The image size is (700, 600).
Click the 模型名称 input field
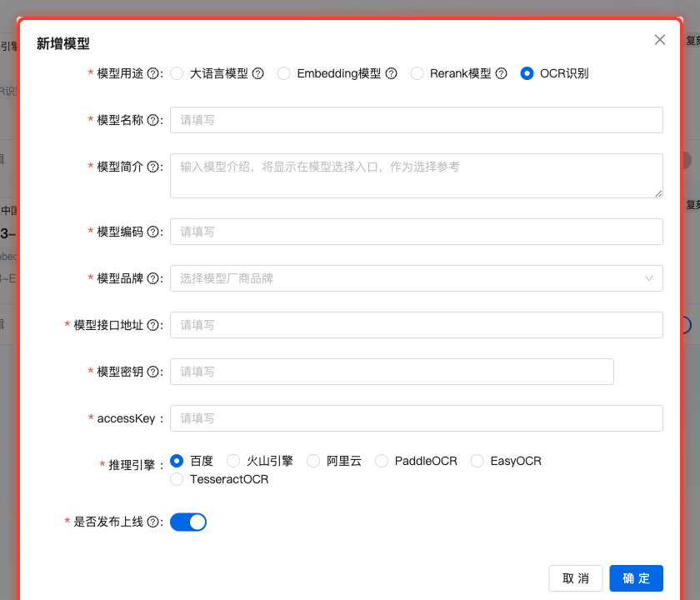(x=375, y=119)
